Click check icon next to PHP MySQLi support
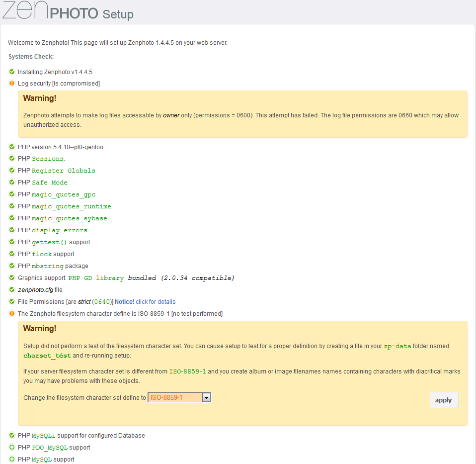Image resolution: width=476 pixels, height=464 pixels. (x=12, y=436)
